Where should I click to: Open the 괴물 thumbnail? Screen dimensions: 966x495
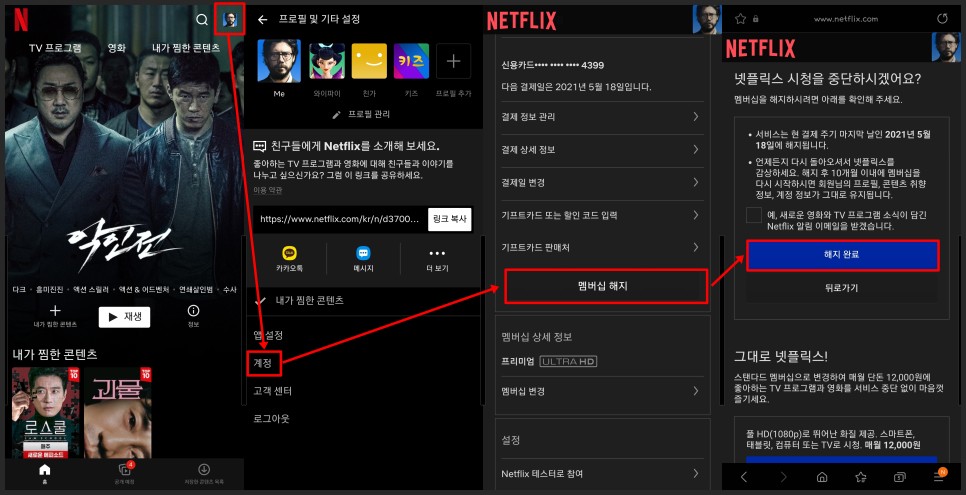pos(118,412)
